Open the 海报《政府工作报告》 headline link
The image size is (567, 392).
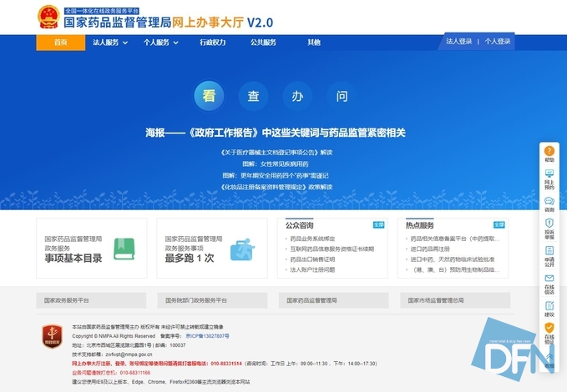click(x=276, y=133)
